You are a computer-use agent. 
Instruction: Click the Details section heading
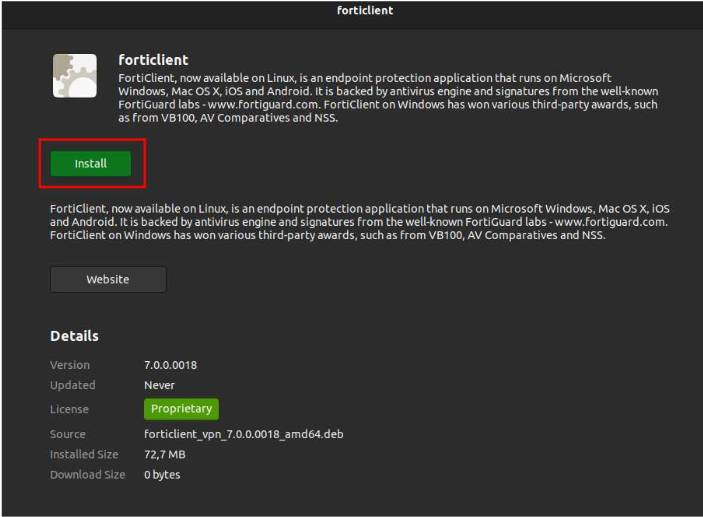coord(74,336)
